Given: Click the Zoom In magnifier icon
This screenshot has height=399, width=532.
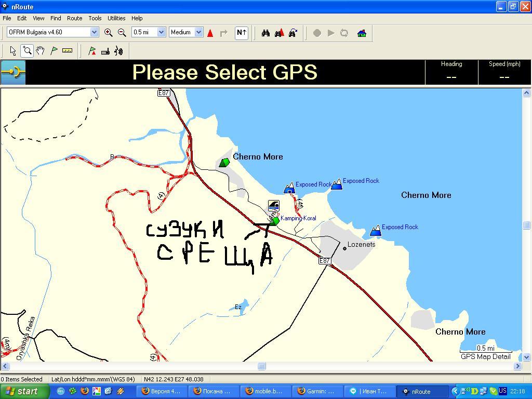Looking at the screenshot, I should pos(108,32).
